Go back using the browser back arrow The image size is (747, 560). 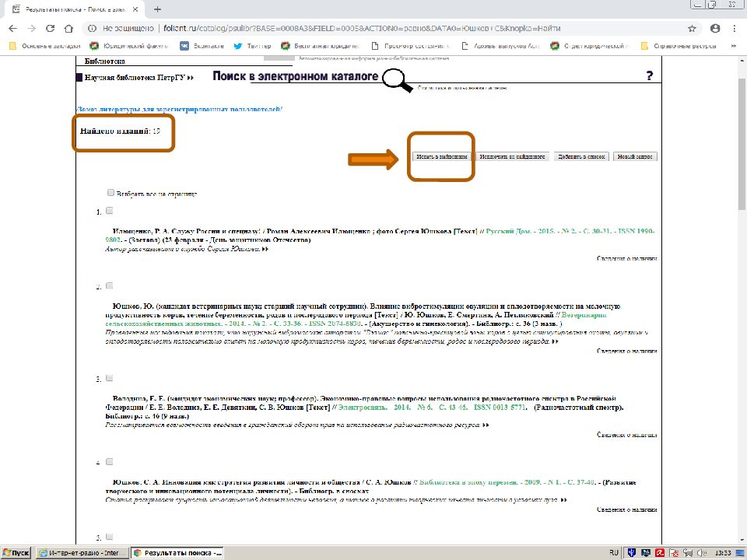click(x=12, y=28)
